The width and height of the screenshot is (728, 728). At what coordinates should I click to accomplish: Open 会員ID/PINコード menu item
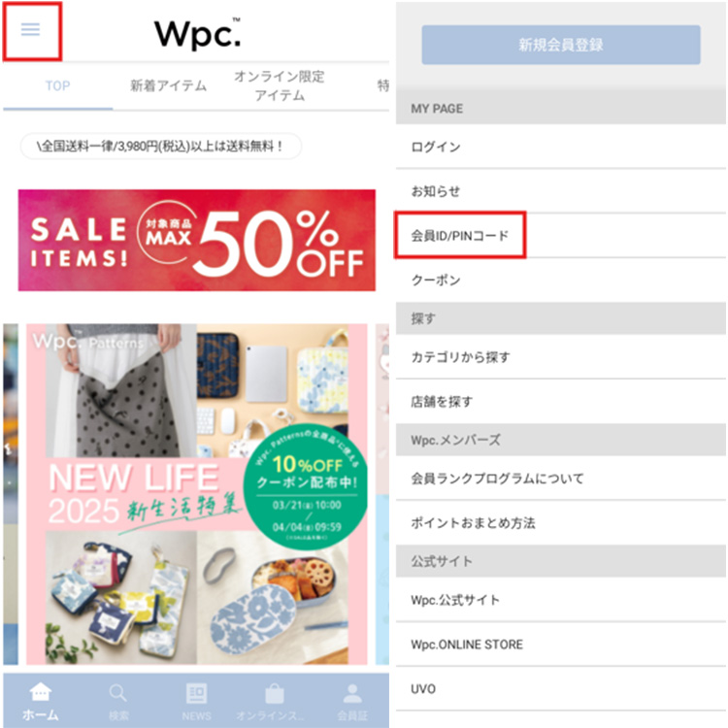pyautogui.click(x=561, y=236)
